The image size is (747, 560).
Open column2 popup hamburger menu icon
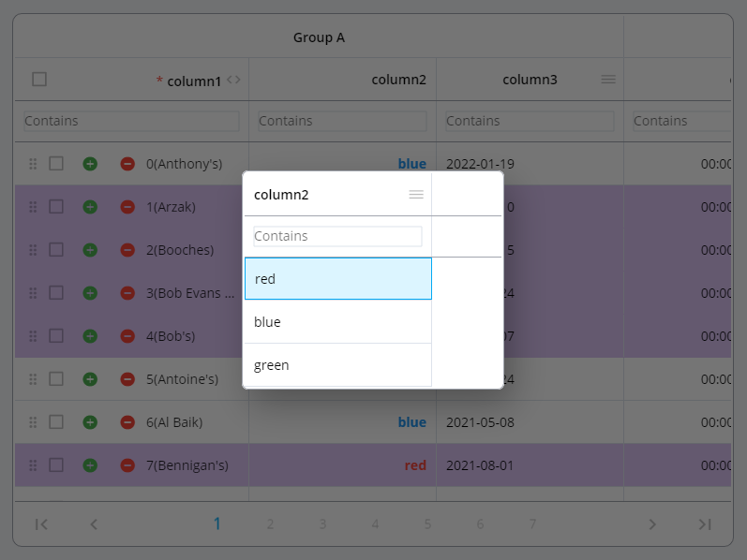click(x=416, y=195)
